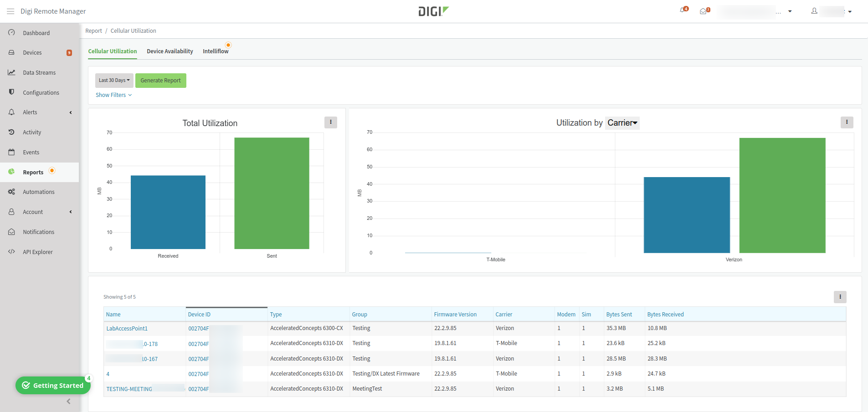
Task: Open Total Utilization chart options menu
Action: coord(331,122)
